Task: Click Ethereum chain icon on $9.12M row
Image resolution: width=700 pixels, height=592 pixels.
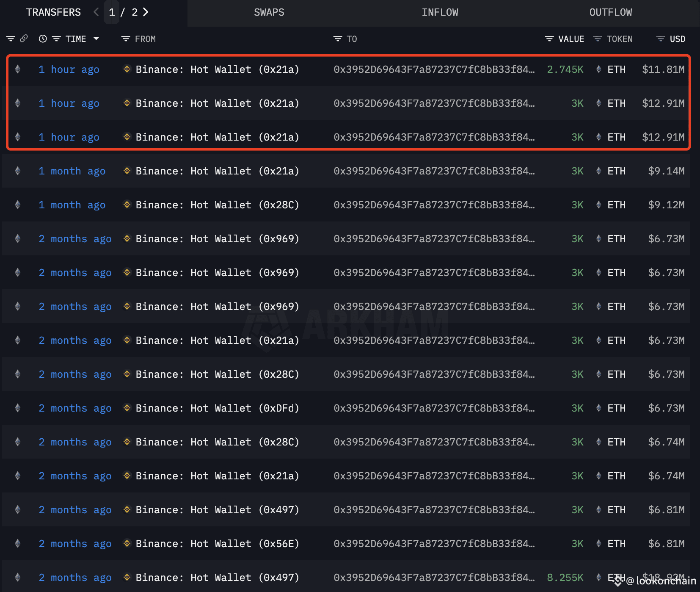Action: point(18,205)
